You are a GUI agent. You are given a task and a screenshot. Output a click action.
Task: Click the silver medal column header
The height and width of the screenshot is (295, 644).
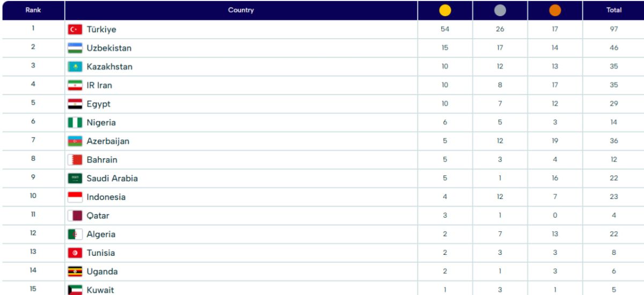tap(500, 10)
